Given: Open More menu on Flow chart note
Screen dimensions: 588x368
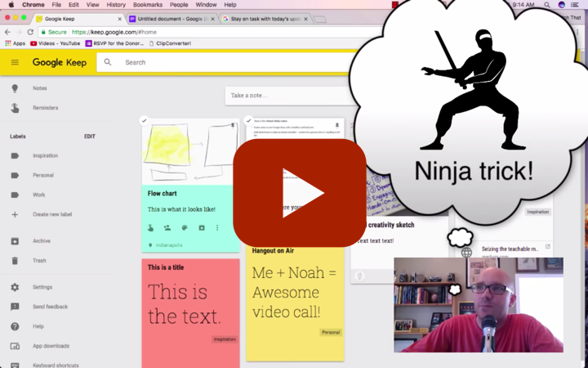Looking at the screenshot, I should 217,227.
